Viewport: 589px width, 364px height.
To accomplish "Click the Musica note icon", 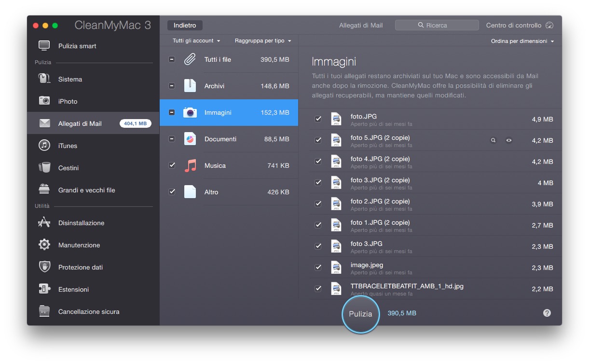I will tap(191, 165).
